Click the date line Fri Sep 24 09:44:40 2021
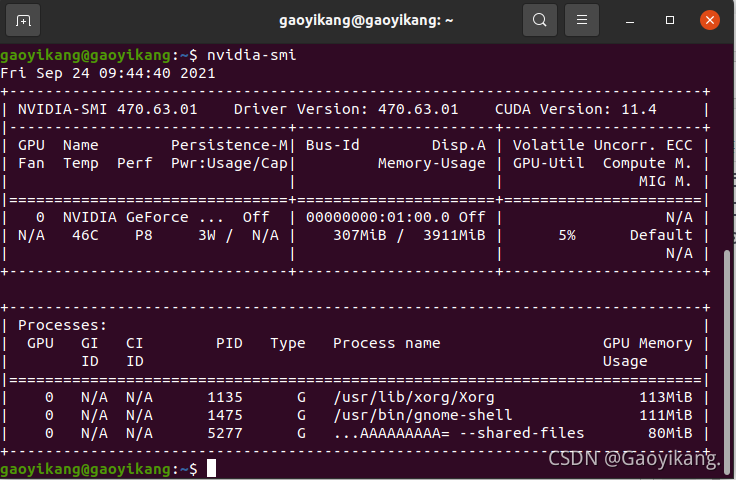Image resolution: width=736 pixels, height=480 pixels. pyautogui.click(x=108, y=73)
